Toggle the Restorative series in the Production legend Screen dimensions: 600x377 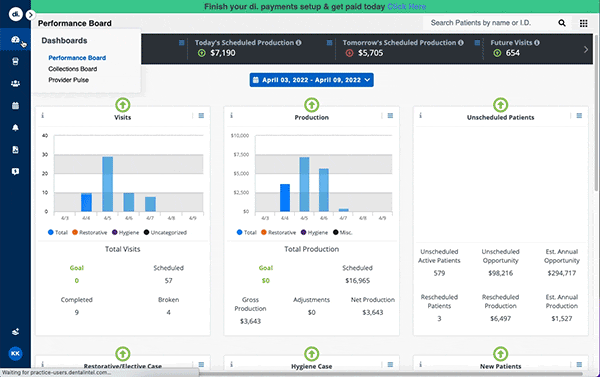point(279,232)
